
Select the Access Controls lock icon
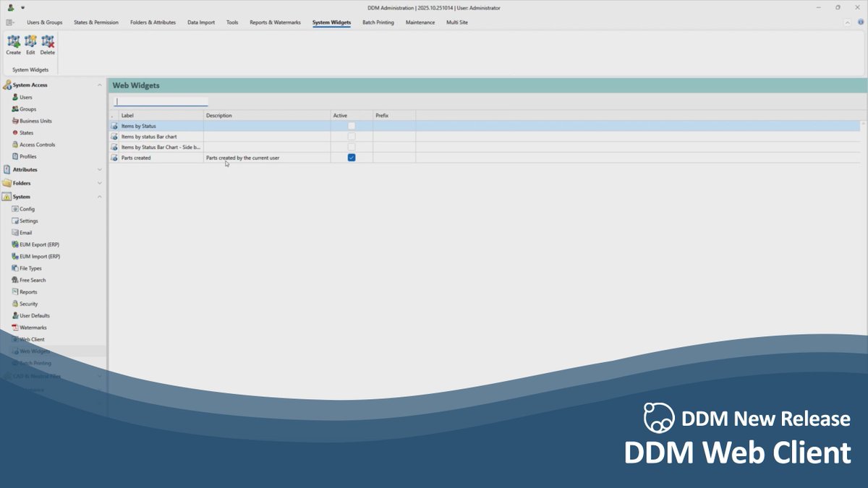(x=14, y=145)
